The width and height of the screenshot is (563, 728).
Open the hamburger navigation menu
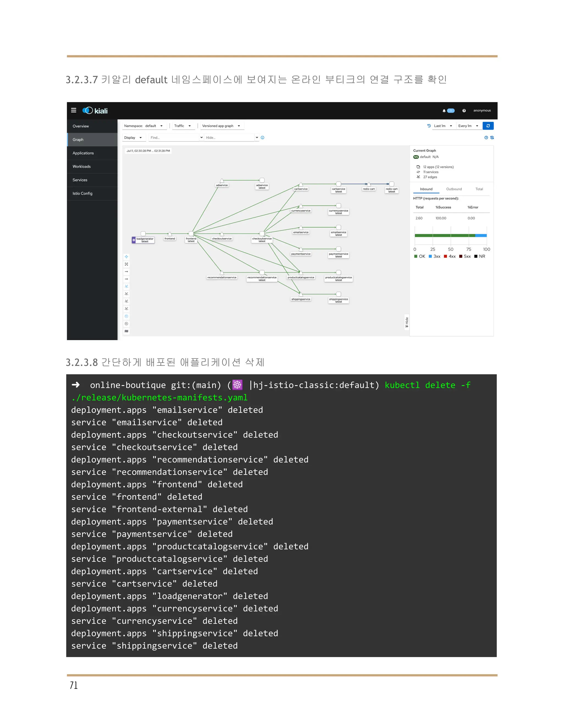[x=74, y=110]
